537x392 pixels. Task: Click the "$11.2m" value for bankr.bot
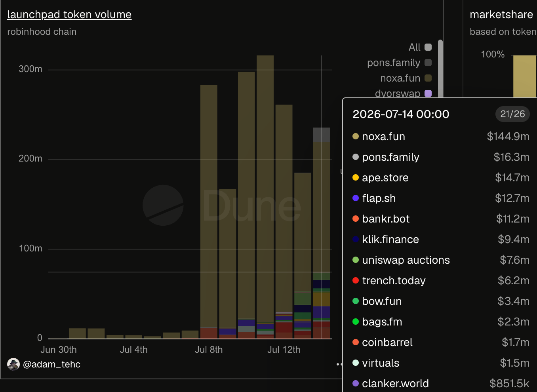pyautogui.click(x=513, y=219)
